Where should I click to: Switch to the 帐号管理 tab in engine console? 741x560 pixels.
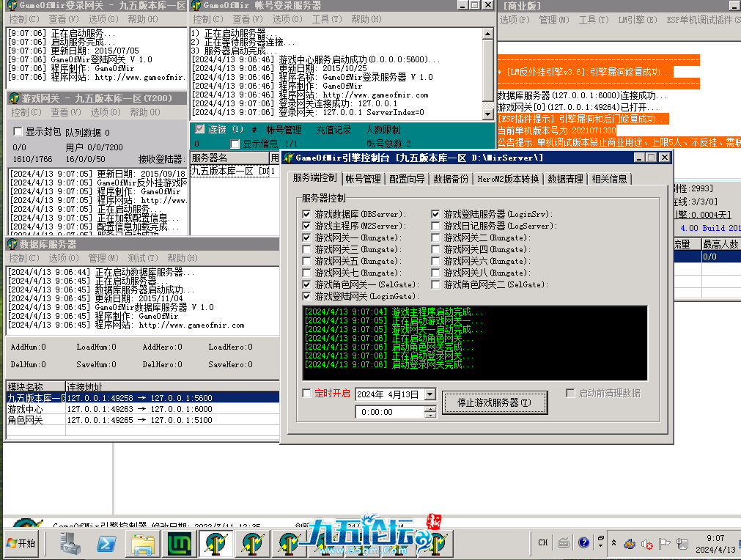click(x=363, y=179)
